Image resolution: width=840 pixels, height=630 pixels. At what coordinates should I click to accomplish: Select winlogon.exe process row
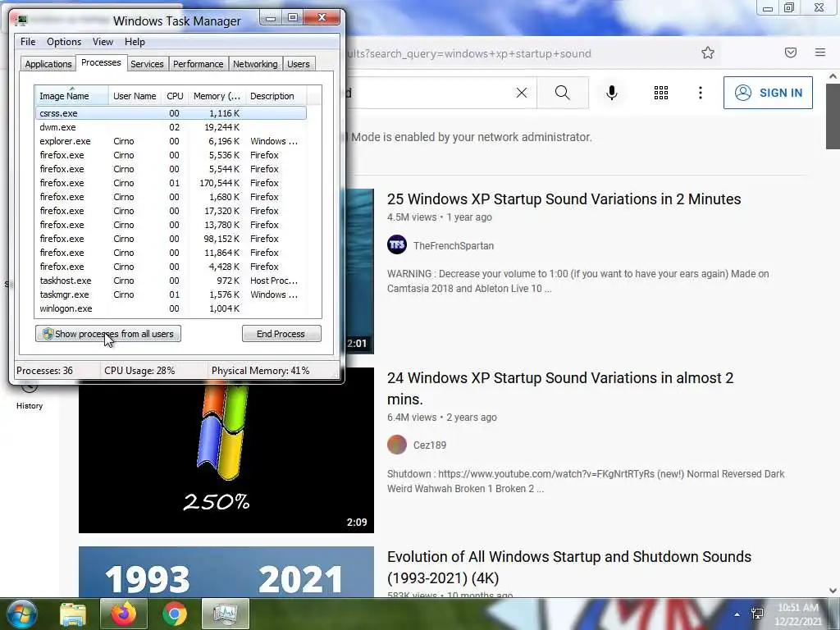click(171, 308)
